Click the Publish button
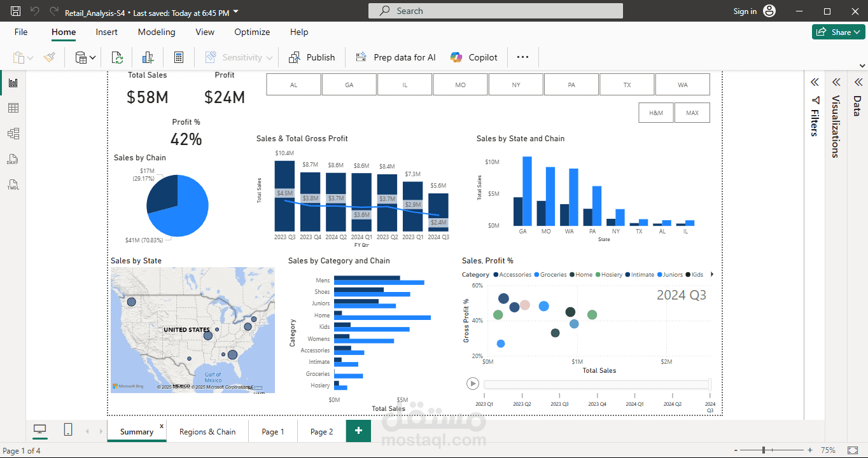 point(312,57)
